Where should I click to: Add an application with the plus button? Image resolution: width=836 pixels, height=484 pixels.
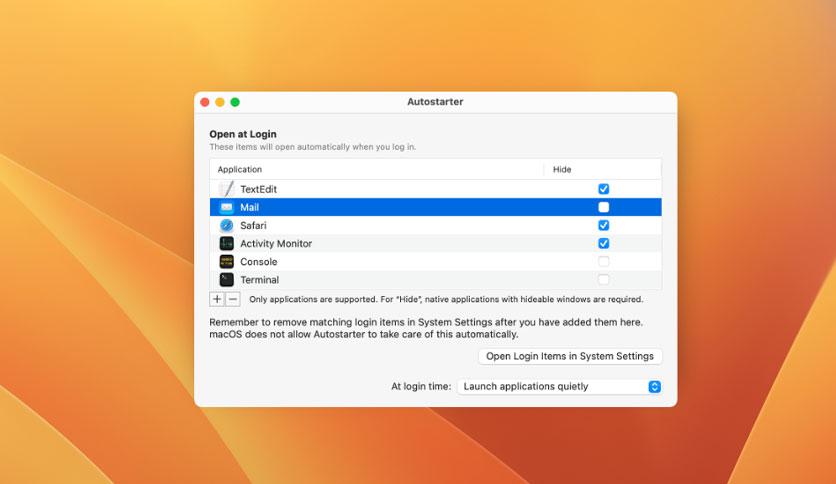[217, 299]
